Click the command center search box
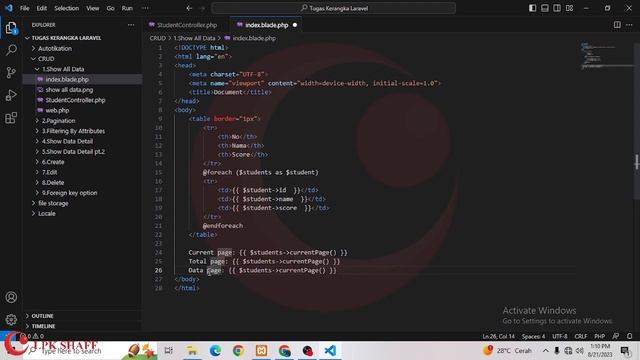Screen dimensions: 640x360 (333, 8)
